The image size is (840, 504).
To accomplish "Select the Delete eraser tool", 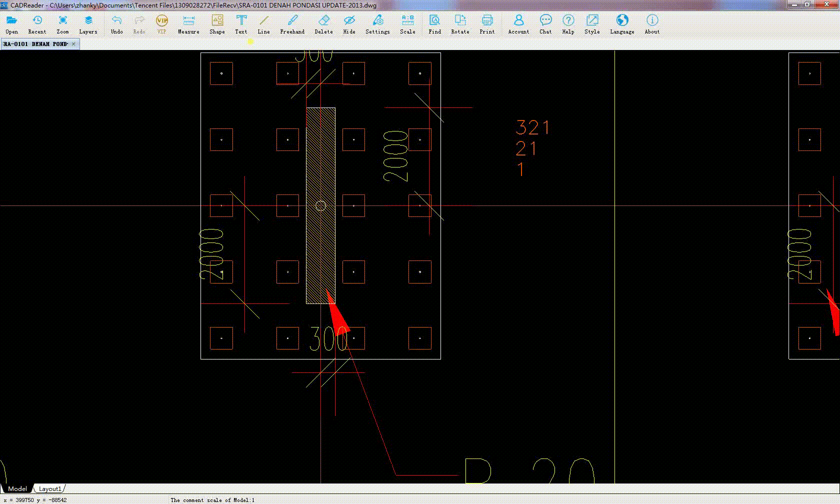I will click(323, 24).
